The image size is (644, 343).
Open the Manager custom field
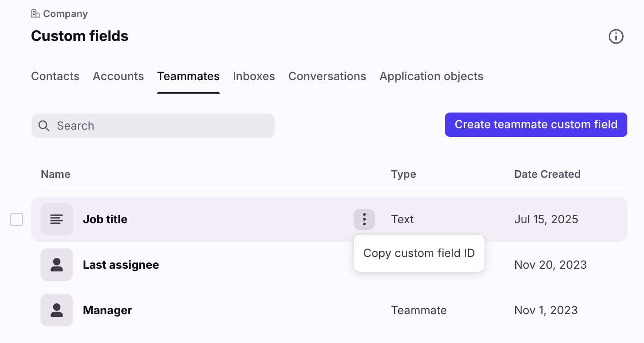click(x=107, y=310)
